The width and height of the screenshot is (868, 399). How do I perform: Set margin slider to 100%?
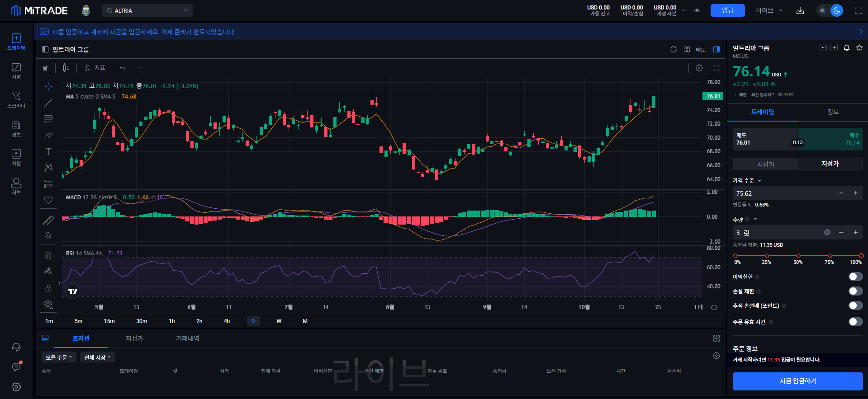861,256
